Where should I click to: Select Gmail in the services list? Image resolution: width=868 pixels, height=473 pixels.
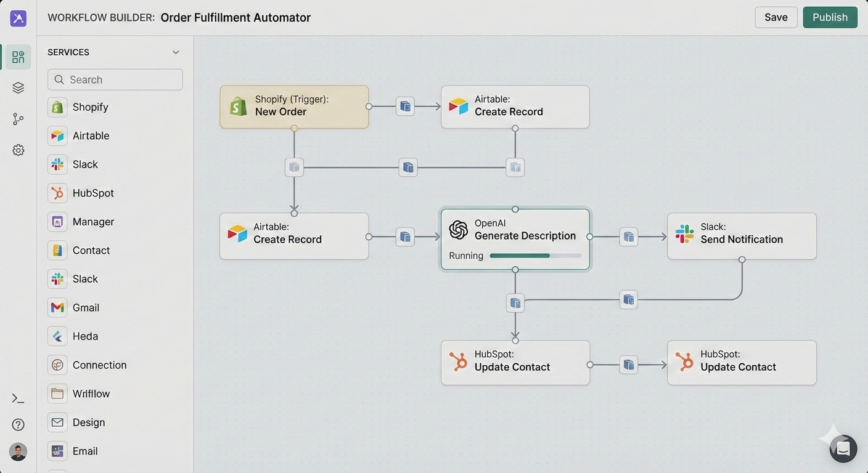point(86,308)
